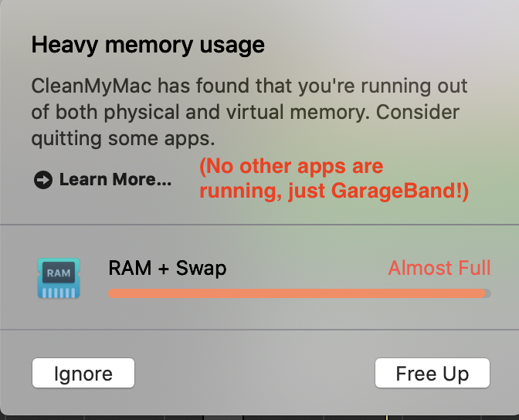Click the dark strip below the dialog
The height and width of the screenshot is (420, 519).
point(259,418)
